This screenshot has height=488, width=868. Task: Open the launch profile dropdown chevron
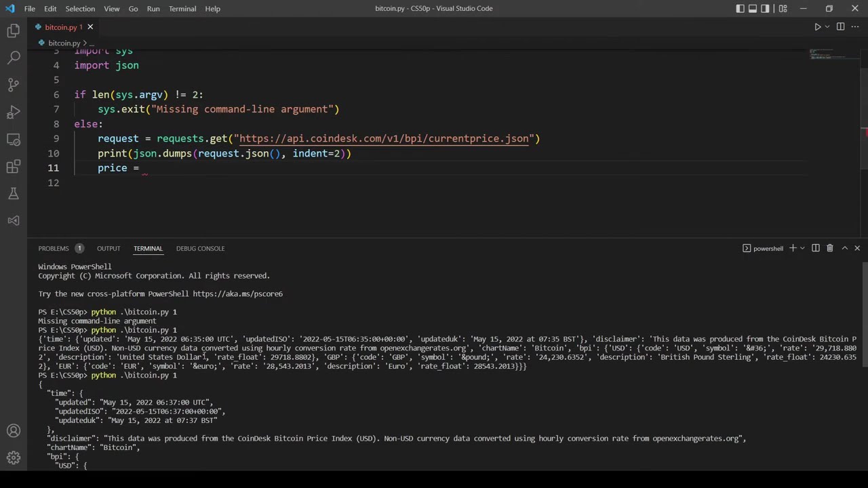[x=802, y=248]
